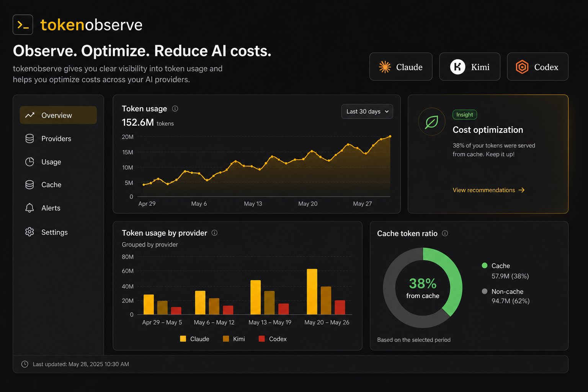Click the Settings gear icon
The width and height of the screenshot is (588, 392).
(29, 232)
